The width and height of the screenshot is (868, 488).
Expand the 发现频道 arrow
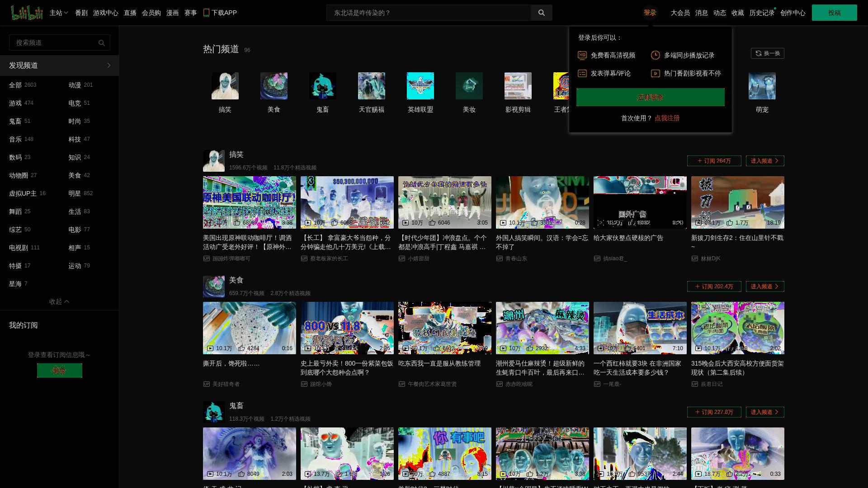click(x=109, y=66)
